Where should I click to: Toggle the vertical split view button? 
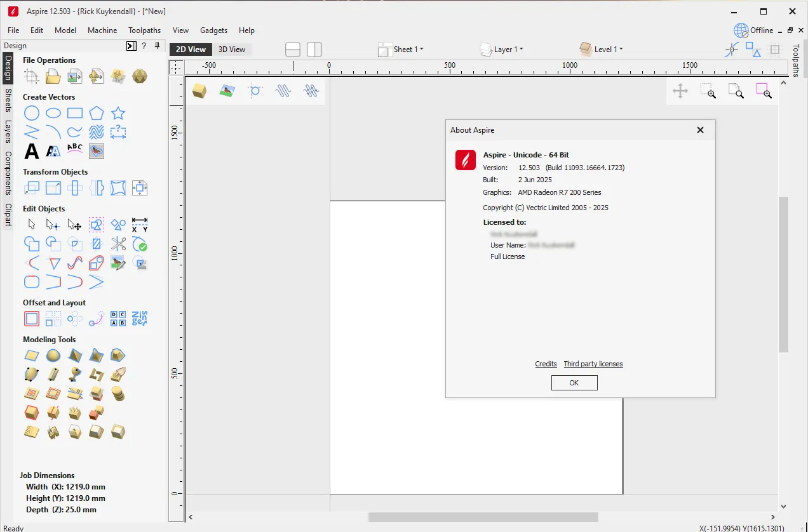click(x=314, y=50)
